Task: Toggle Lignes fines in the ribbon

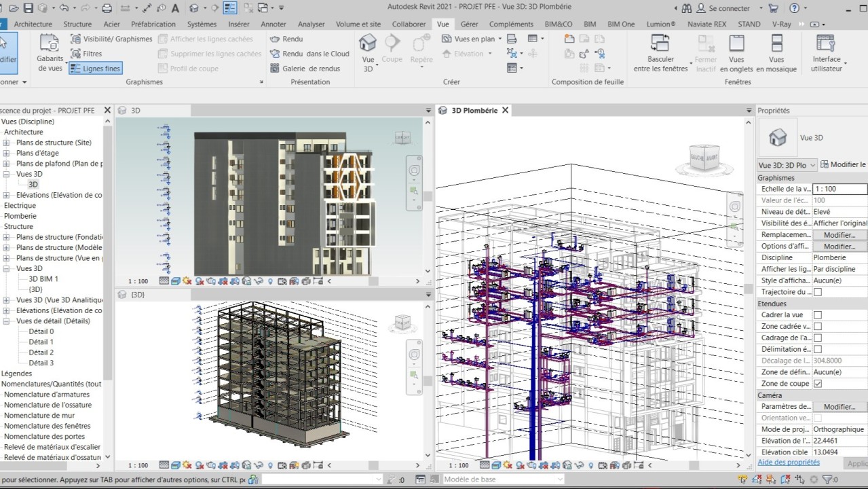Action: coord(95,69)
